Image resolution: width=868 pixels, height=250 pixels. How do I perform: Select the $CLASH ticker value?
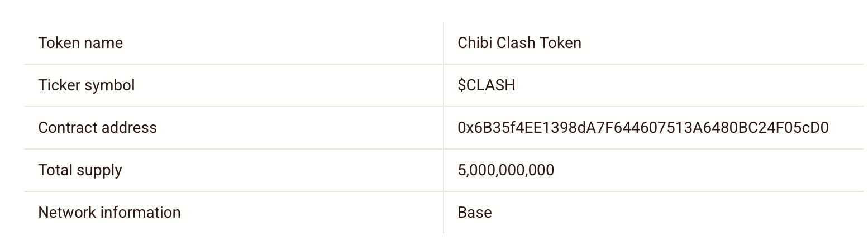[x=486, y=85]
